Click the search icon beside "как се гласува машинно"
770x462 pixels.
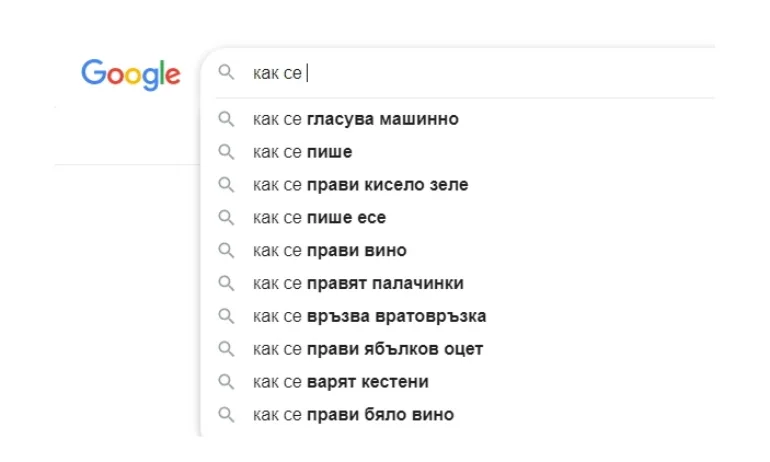pyautogui.click(x=227, y=119)
